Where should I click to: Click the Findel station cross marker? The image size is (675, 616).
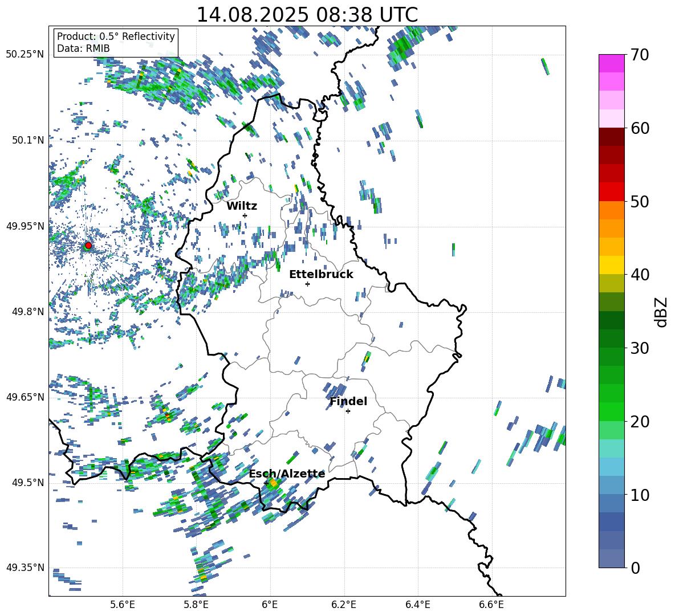click(348, 411)
